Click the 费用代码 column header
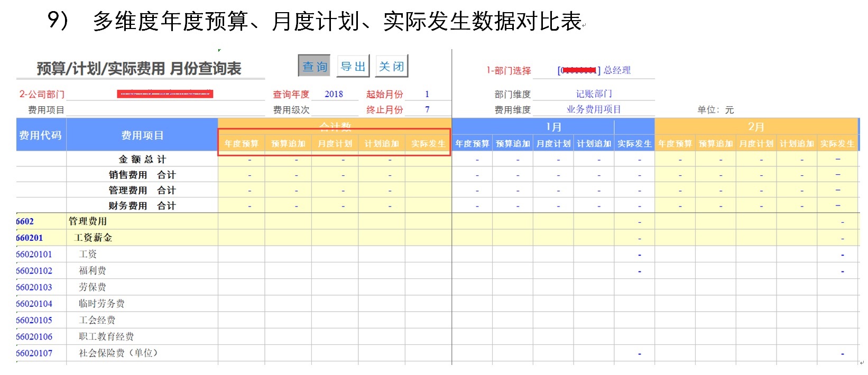This screenshot has width=868, height=375. (x=41, y=135)
